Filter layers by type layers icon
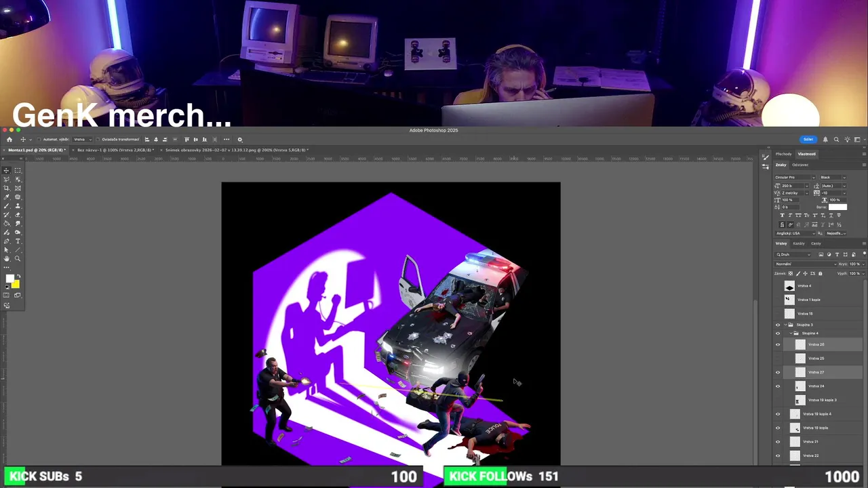This screenshot has height=488, width=868. pyautogui.click(x=836, y=254)
